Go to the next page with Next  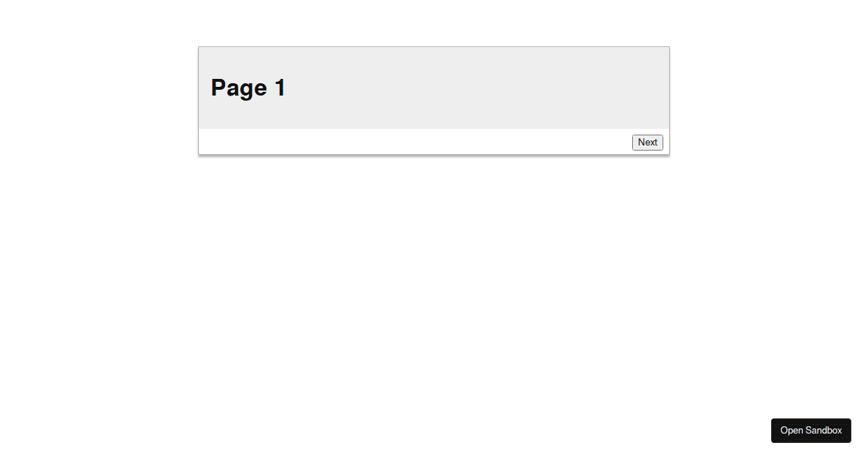coord(647,143)
